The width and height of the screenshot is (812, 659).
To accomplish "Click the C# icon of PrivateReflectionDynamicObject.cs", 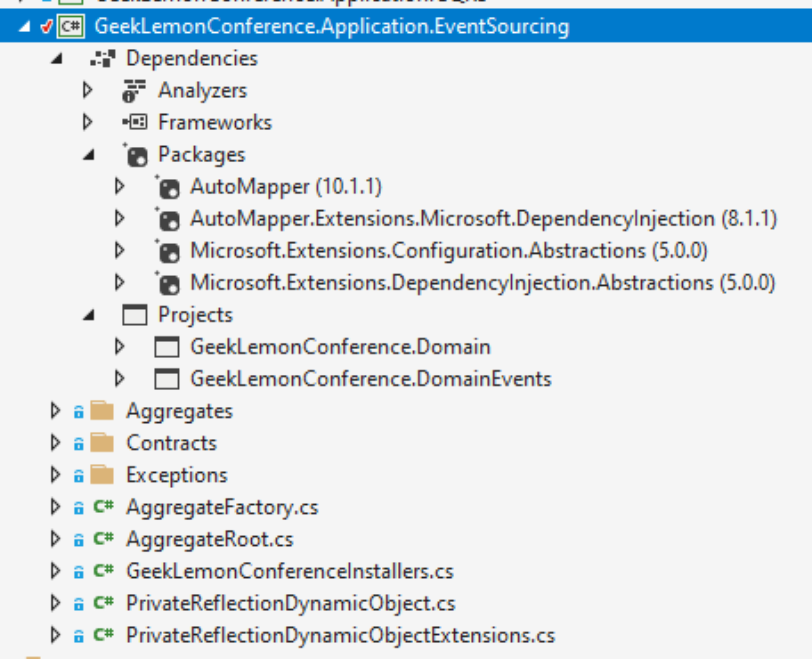I will pos(103,603).
